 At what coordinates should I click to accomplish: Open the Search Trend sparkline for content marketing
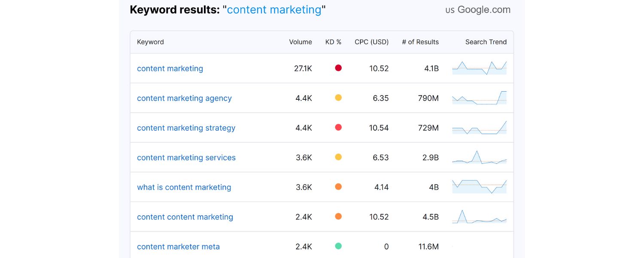[x=479, y=68]
